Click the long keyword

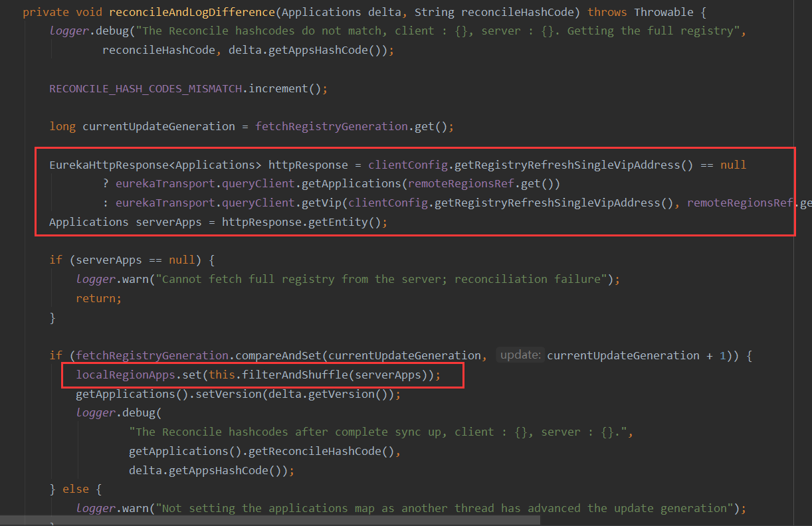pyautogui.click(x=62, y=126)
